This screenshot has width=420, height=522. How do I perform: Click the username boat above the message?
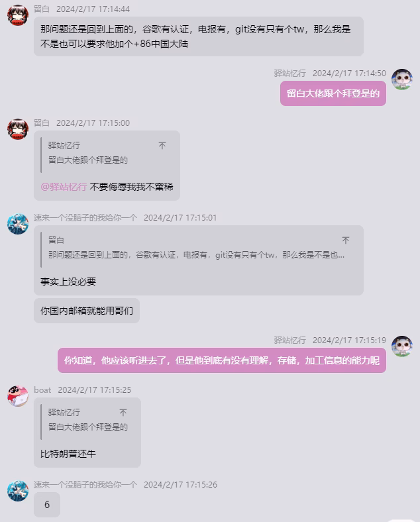coord(42,390)
